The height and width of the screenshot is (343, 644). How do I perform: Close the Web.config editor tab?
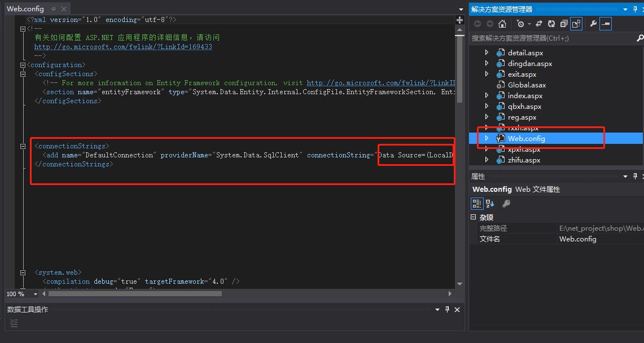64,8
